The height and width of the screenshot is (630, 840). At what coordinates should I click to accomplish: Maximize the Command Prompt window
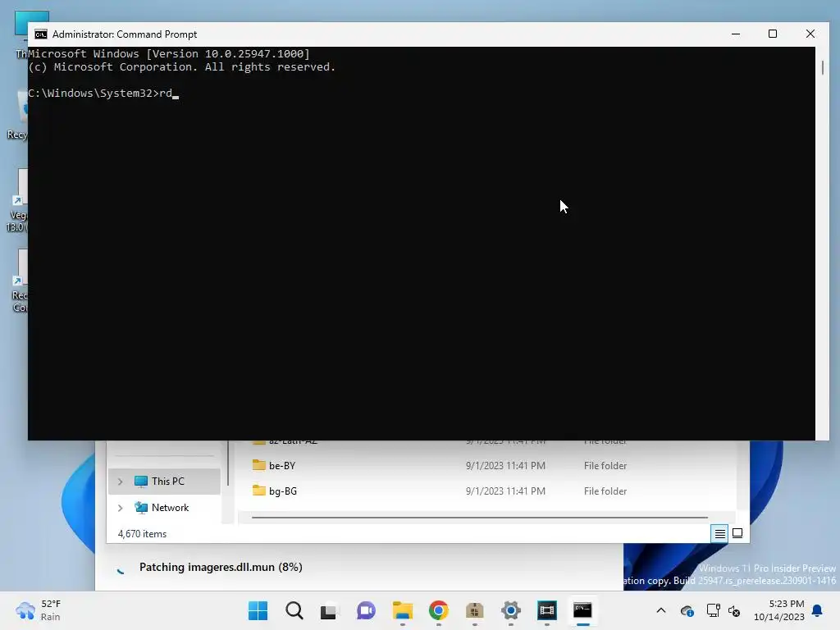coord(773,34)
